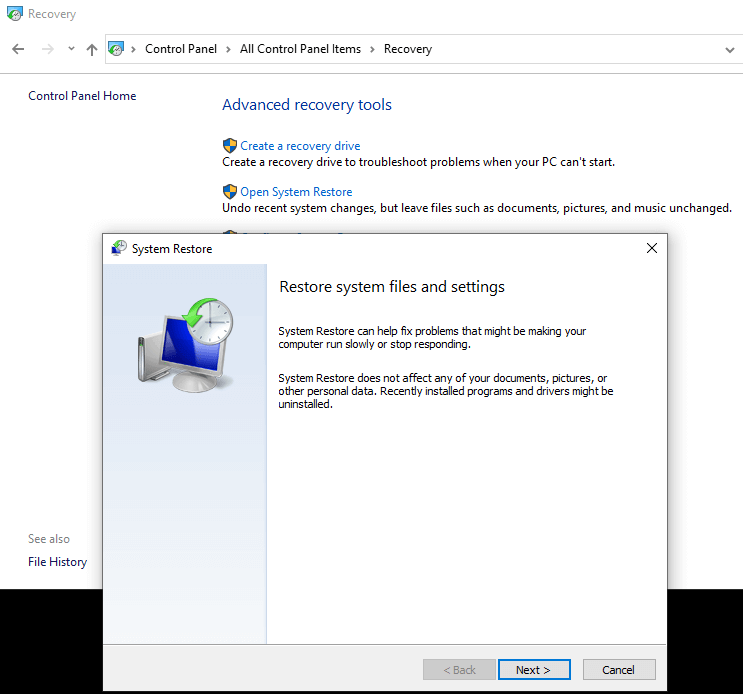
Task: Expand the chevron after All Control Panel Items
Action: point(372,49)
